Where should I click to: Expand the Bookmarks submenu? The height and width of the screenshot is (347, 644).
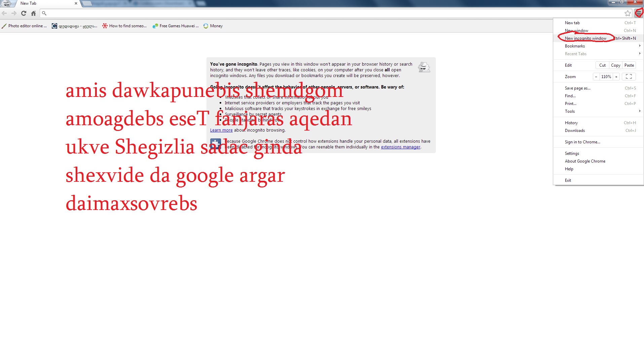(x=598, y=46)
